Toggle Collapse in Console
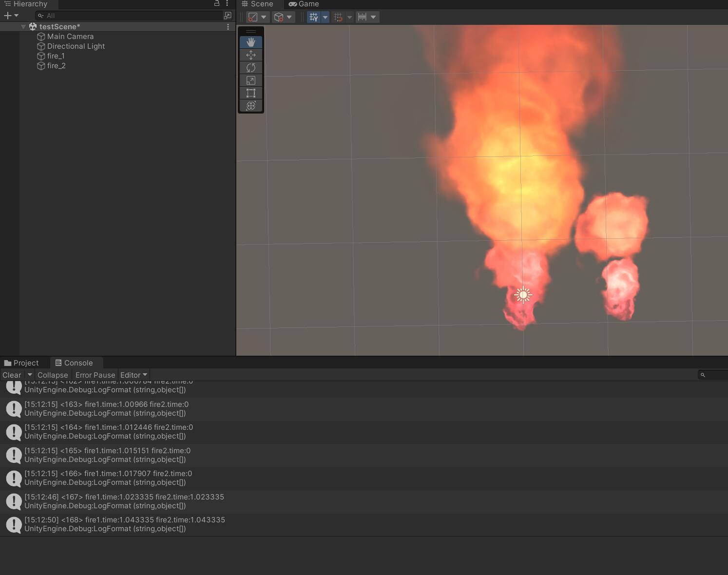Image resolution: width=728 pixels, height=575 pixels. [x=53, y=375]
